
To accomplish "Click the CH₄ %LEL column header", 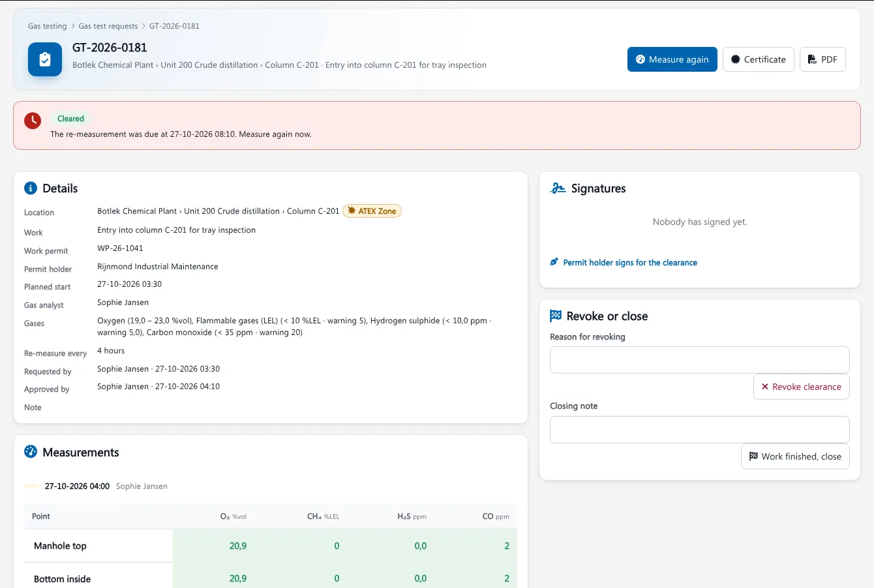I will click(323, 516).
